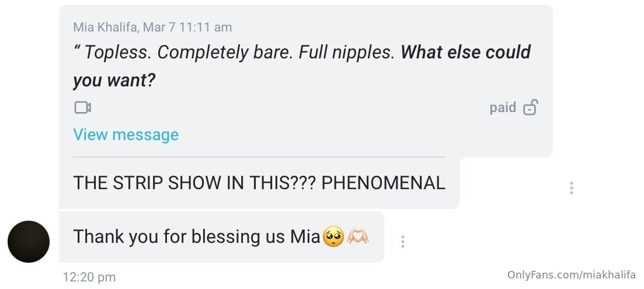Select the Mia Khalifa sender name in quote header
The width and height of the screenshot is (644, 289).
[106, 27]
